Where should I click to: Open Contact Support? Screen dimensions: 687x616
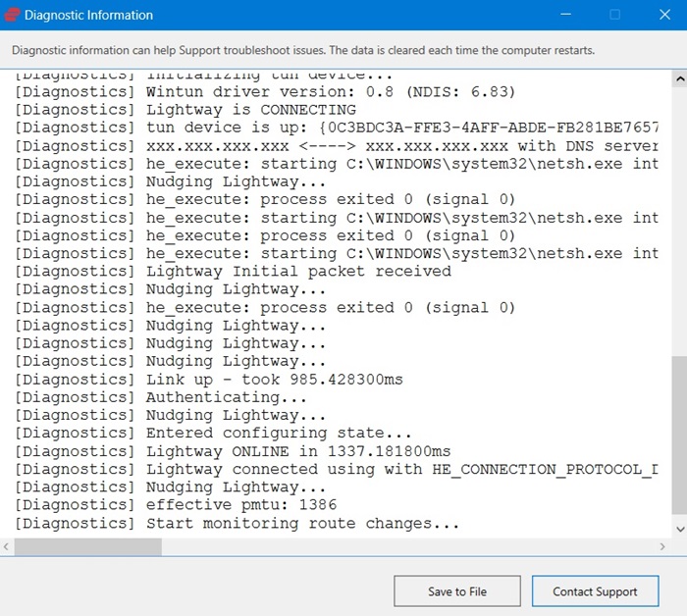(x=595, y=591)
